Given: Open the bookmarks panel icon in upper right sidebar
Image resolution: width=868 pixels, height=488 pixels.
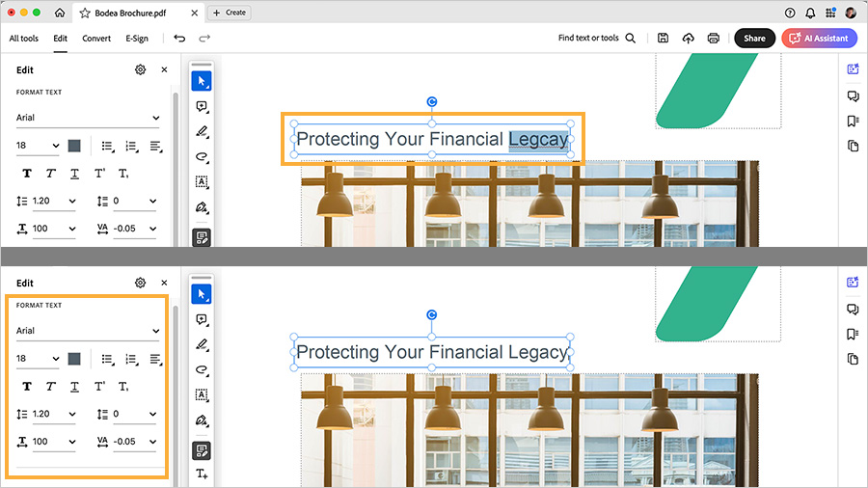Looking at the screenshot, I should (854, 122).
